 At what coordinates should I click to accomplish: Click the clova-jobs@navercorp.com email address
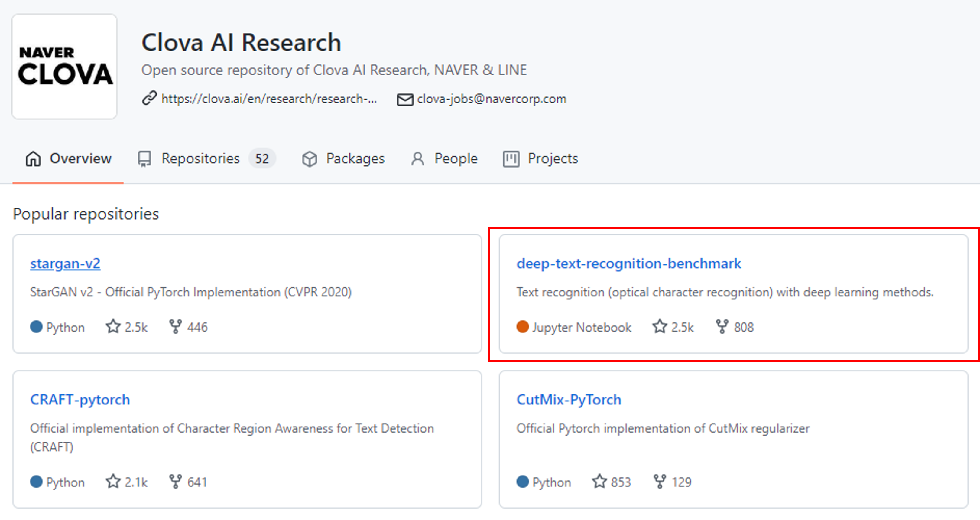click(492, 99)
